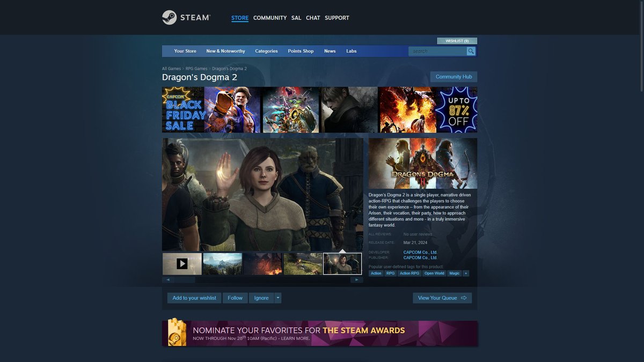The image size is (644, 362).
Task: Open the Categories tab
Action: click(x=266, y=51)
